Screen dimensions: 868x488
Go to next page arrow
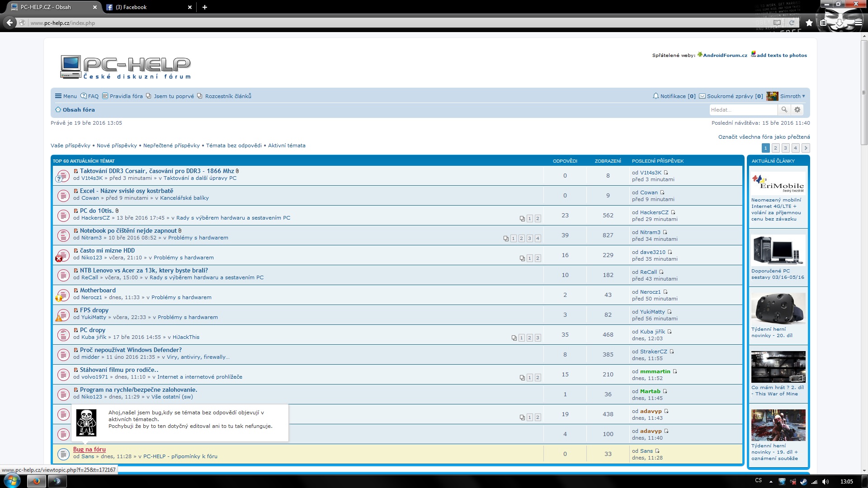point(806,148)
